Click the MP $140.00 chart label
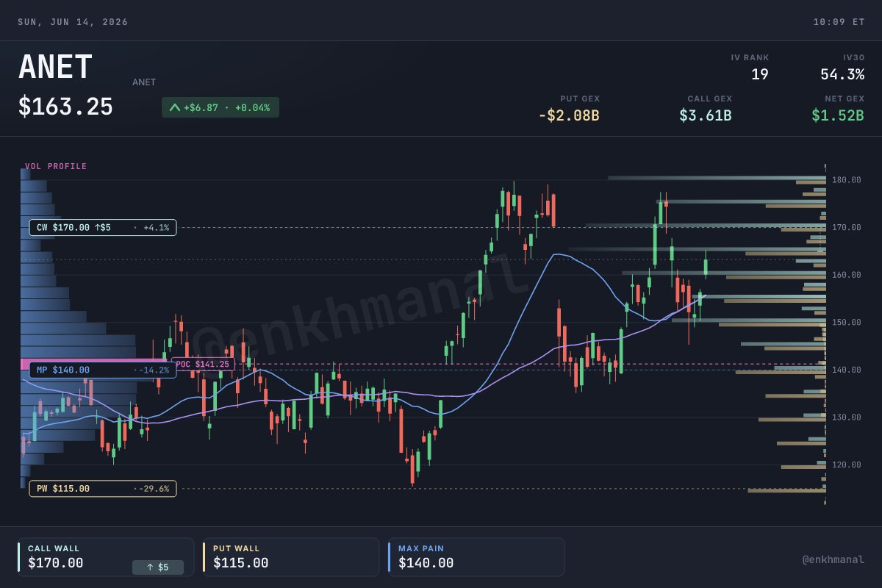The image size is (882, 588). point(103,370)
